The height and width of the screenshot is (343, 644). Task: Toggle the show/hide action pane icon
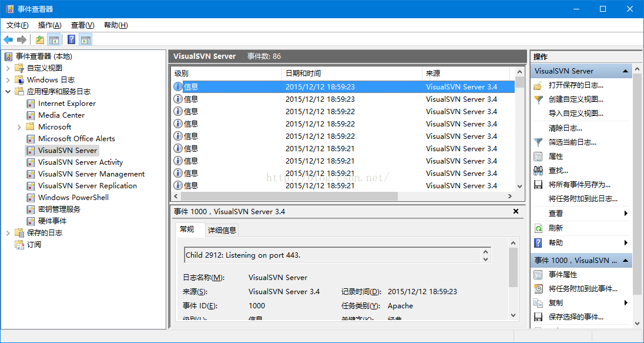pos(85,40)
